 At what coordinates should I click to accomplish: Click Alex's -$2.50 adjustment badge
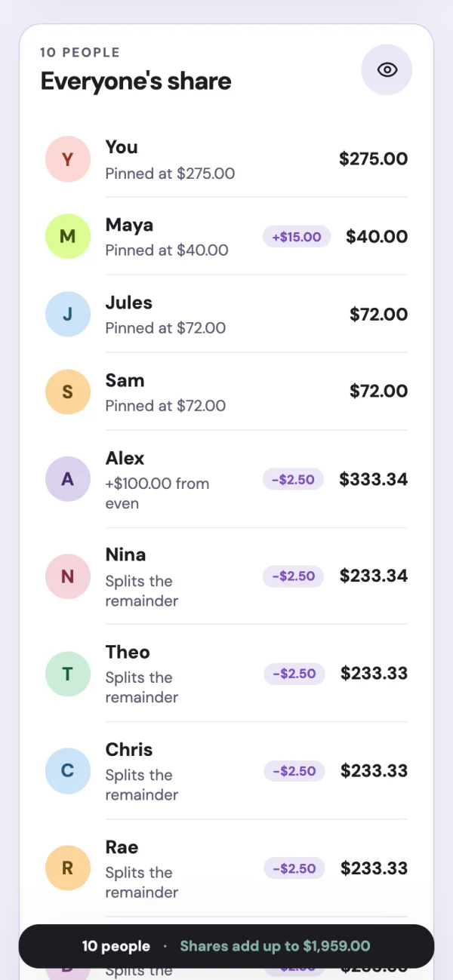click(294, 479)
